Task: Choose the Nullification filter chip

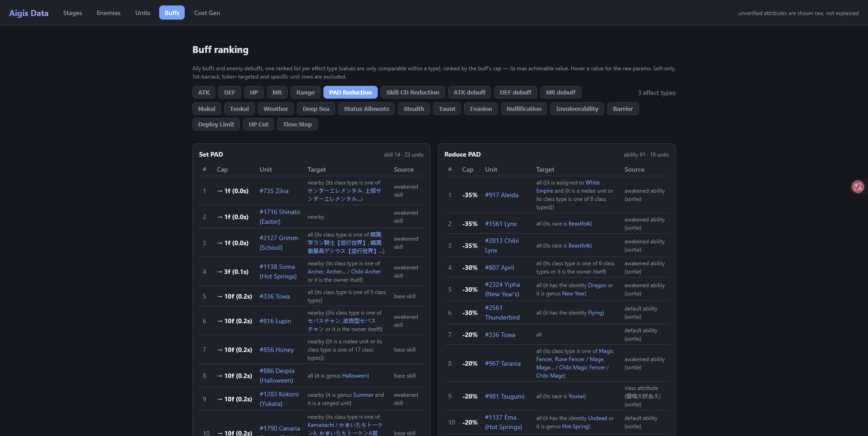Action: [524, 109]
